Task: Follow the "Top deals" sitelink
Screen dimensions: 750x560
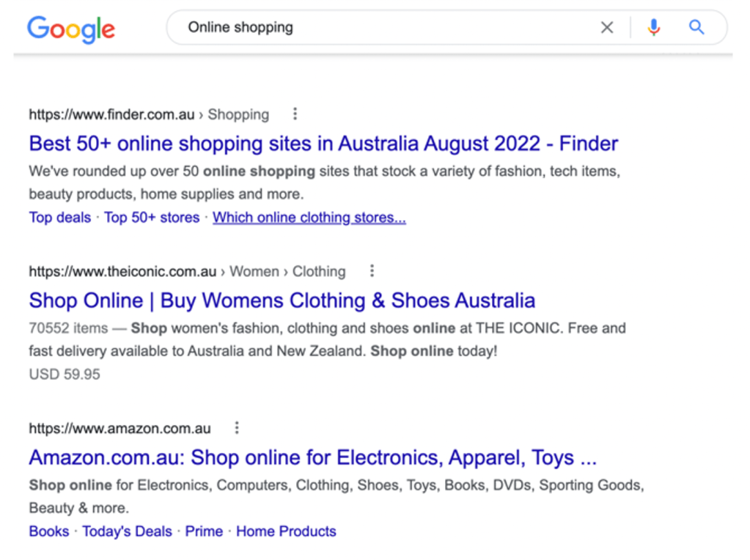Action: [x=60, y=218]
